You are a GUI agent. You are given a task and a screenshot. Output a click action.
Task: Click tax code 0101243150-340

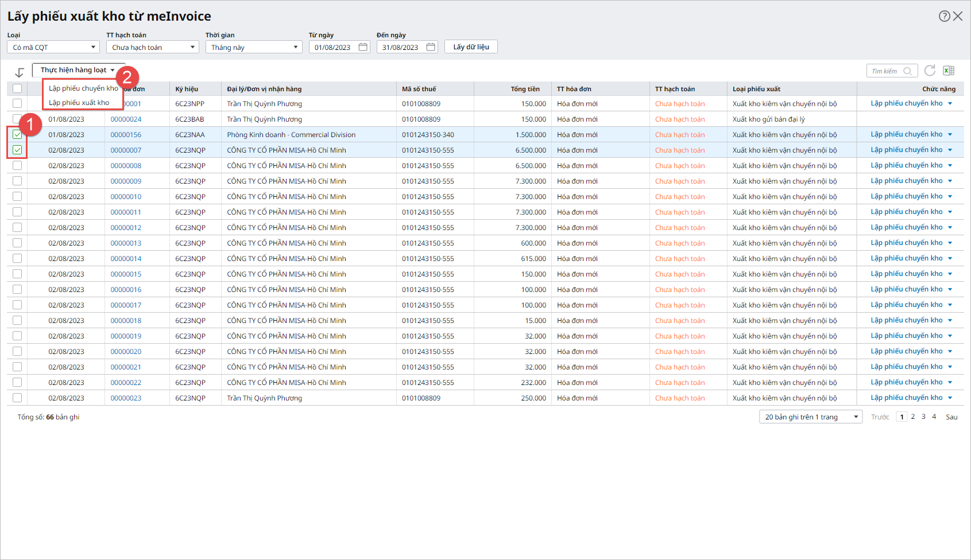428,135
